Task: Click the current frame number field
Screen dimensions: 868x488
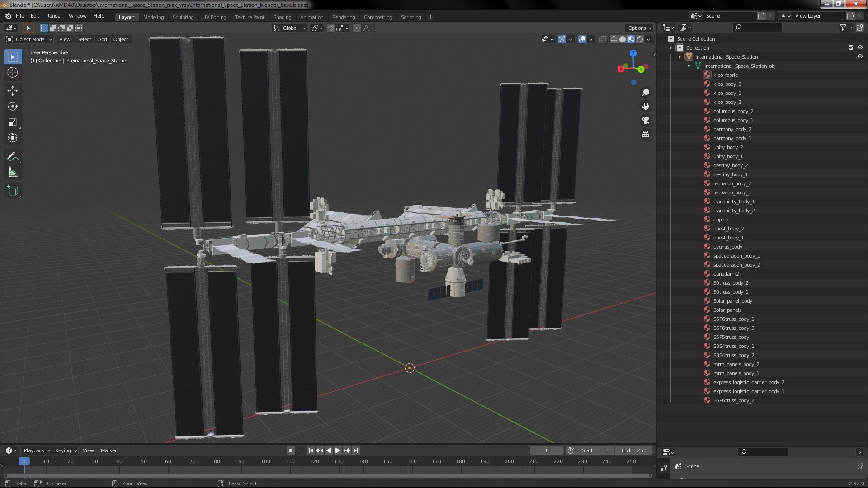Action: coord(546,450)
